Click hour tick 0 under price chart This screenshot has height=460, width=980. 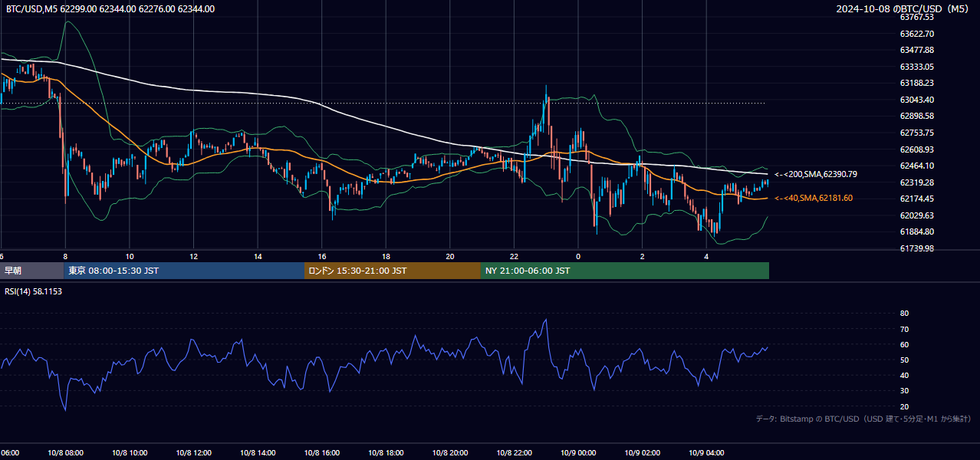[578, 256]
